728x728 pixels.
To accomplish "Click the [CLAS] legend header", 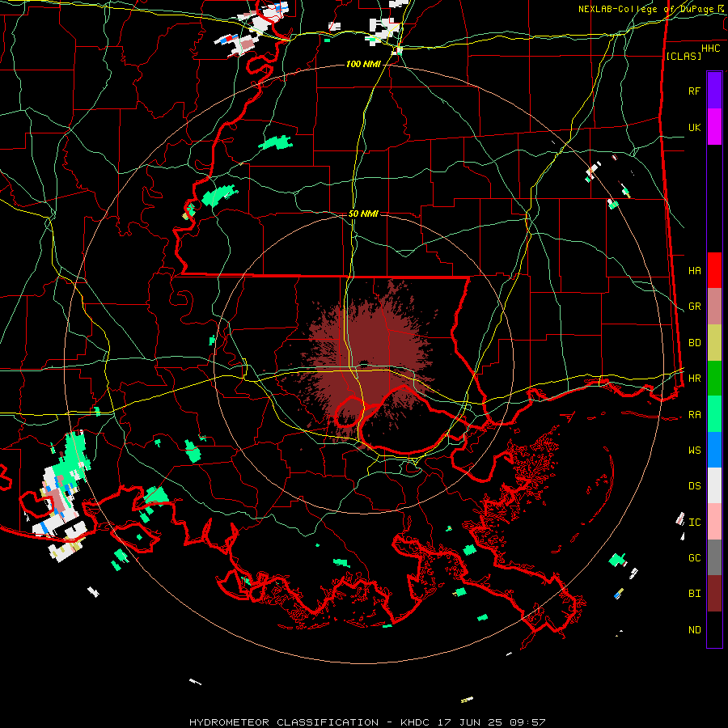I will (684, 56).
